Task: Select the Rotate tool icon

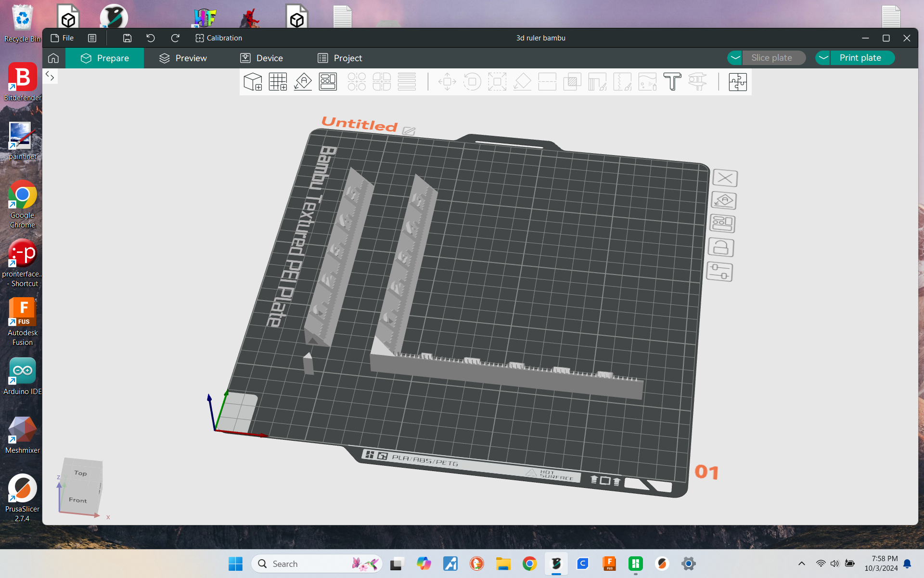Action: click(x=472, y=82)
